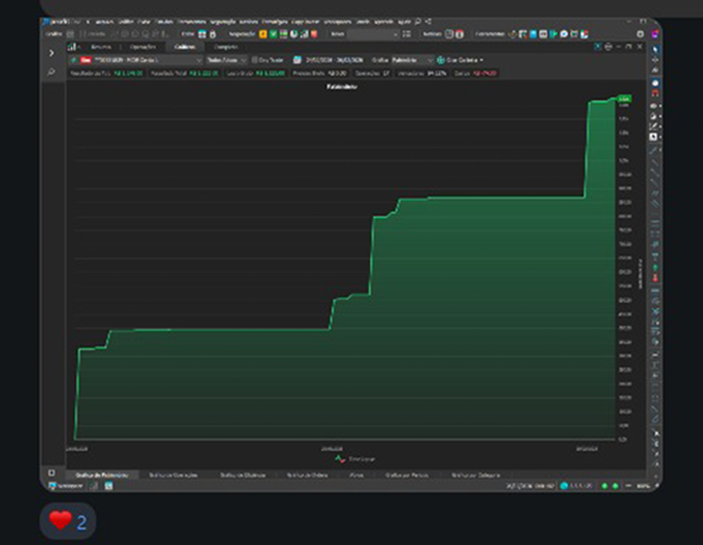This screenshot has width=703, height=545.
Task: Switch to the Operações tab
Action: tap(141, 47)
